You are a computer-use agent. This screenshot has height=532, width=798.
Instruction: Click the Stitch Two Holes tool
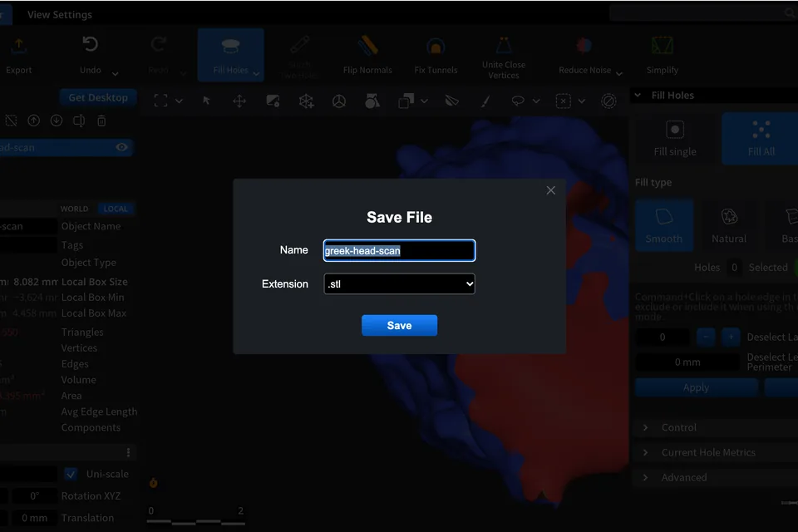[x=299, y=56]
